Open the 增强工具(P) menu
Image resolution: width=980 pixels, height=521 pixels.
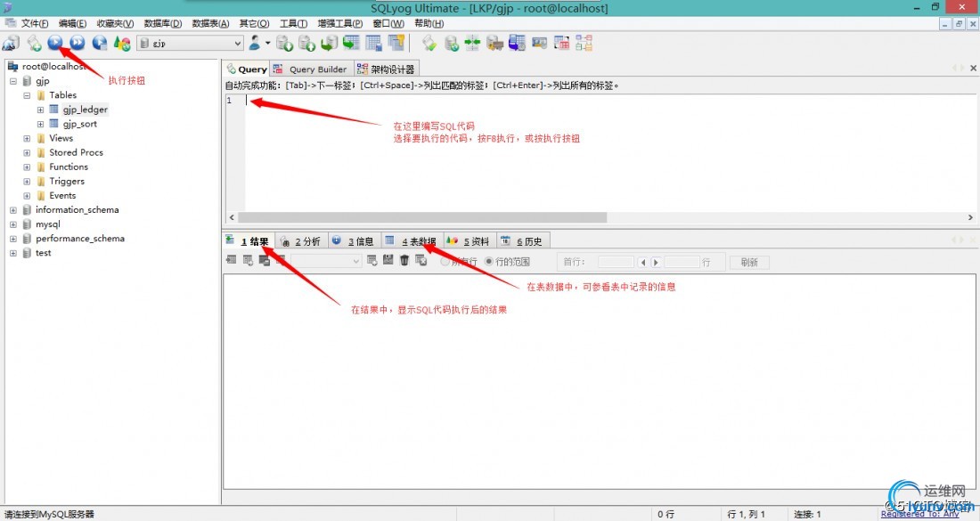tap(339, 23)
